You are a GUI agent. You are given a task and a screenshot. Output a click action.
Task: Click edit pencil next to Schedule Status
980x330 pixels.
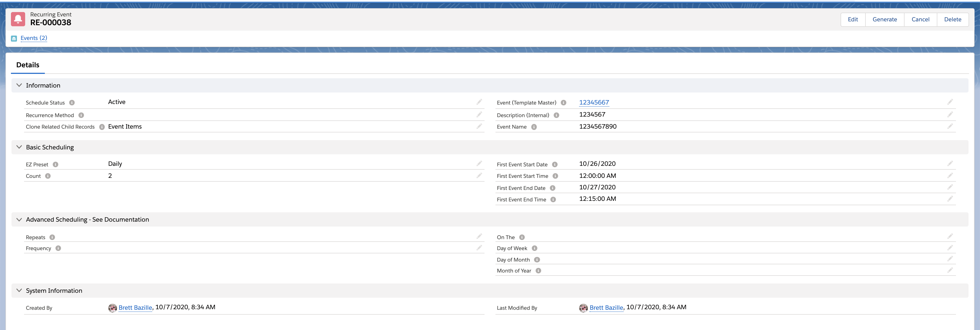coord(479,102)
